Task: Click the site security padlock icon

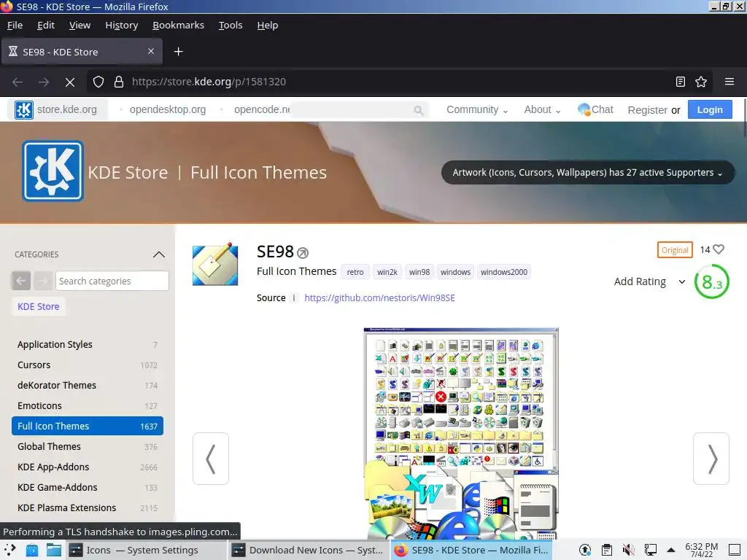Action: click(119, 82)
